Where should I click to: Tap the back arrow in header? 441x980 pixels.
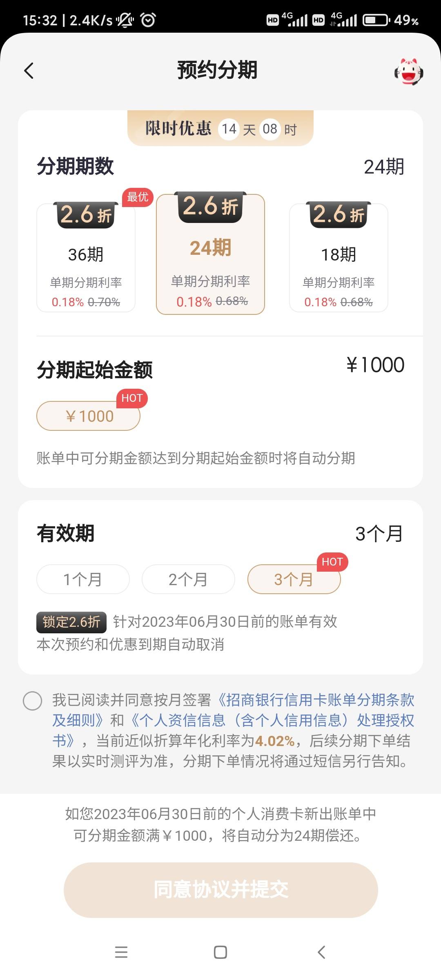coord(29,71)
